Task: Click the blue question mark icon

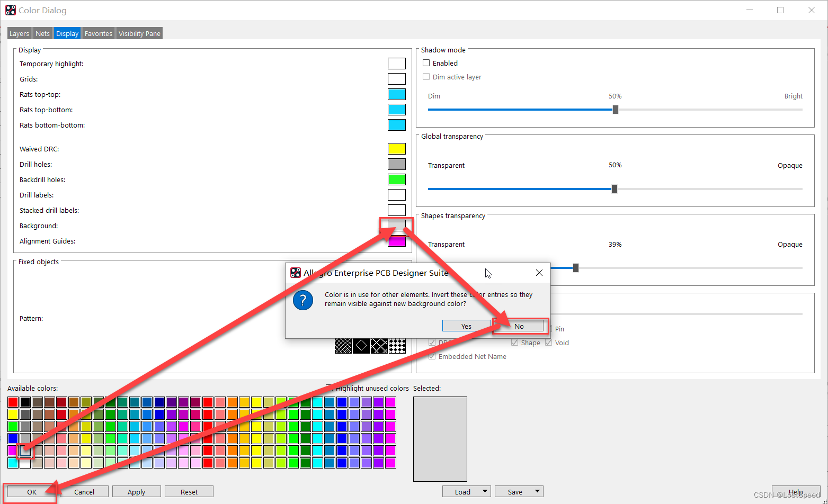Action: 303,300
